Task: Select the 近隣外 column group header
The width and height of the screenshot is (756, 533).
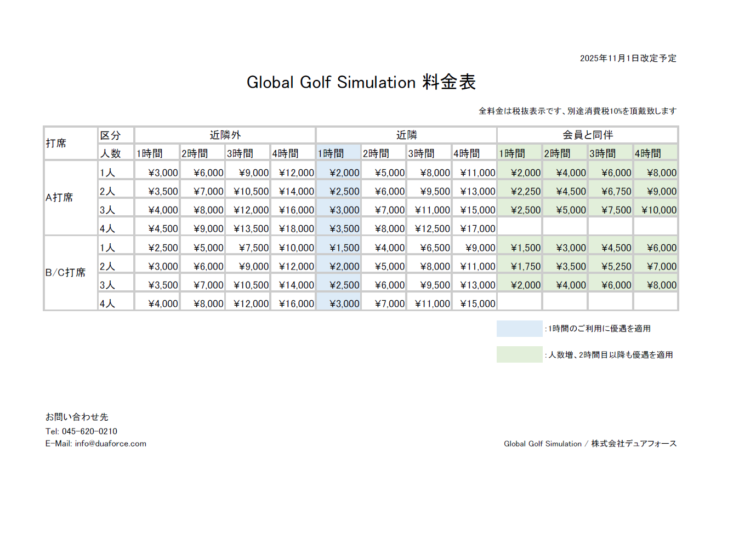Action: click(x=225, y=135)
